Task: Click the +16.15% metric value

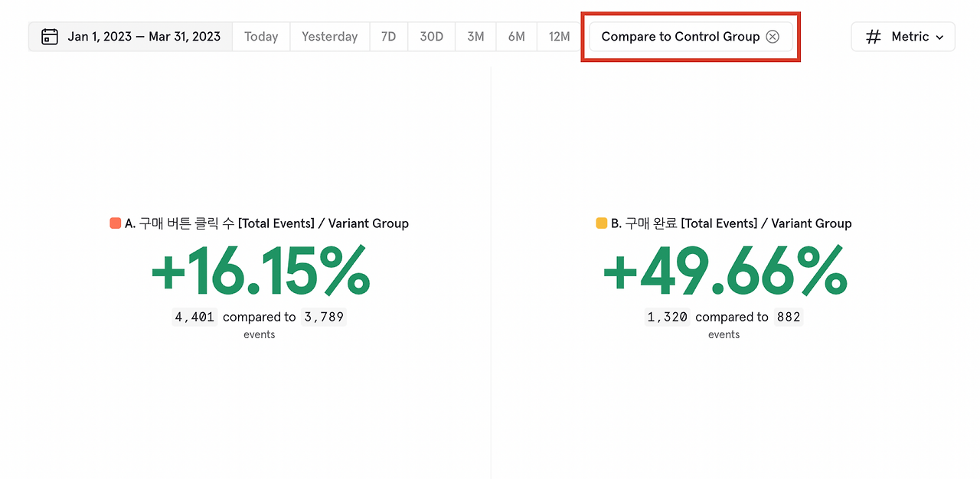Action: (x=260, y=271)
